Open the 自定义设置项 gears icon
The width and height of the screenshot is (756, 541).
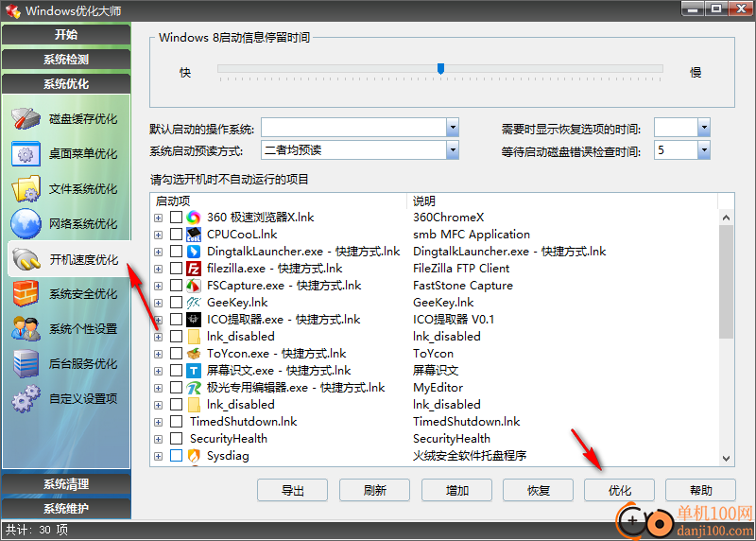coord(26,398)
